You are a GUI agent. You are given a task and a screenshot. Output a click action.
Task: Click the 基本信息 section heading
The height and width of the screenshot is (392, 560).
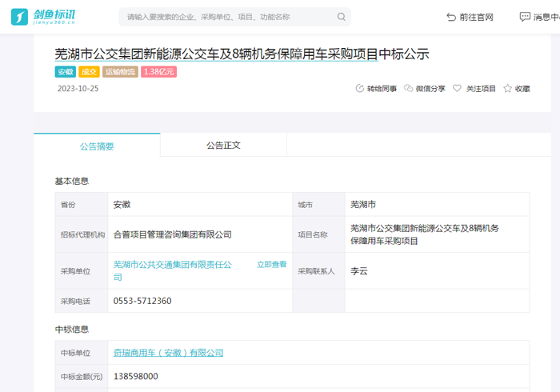click(72, 181)
